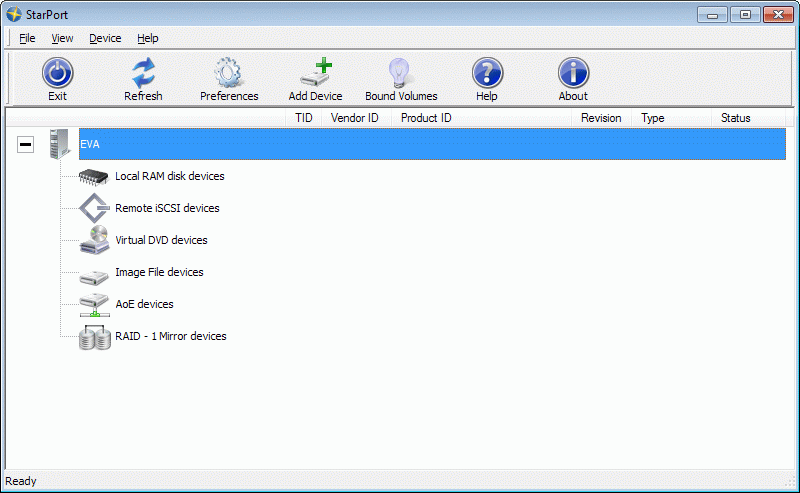Click the Virtual DVD drive icon
This screenshot has height=493, width=800.
[94, 240]
